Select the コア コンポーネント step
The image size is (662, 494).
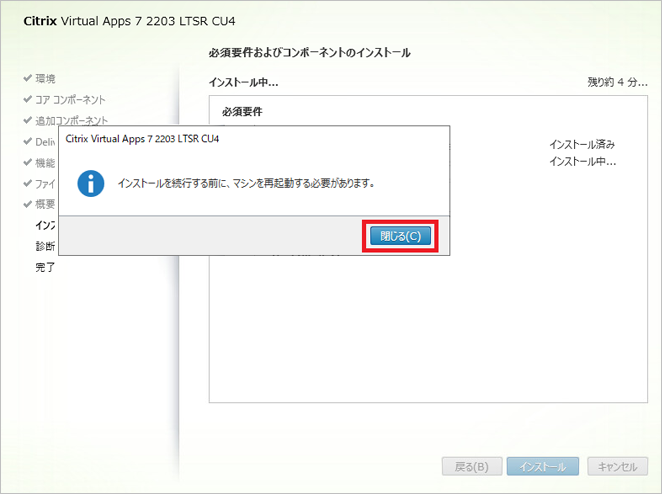(x=70, y=100)
